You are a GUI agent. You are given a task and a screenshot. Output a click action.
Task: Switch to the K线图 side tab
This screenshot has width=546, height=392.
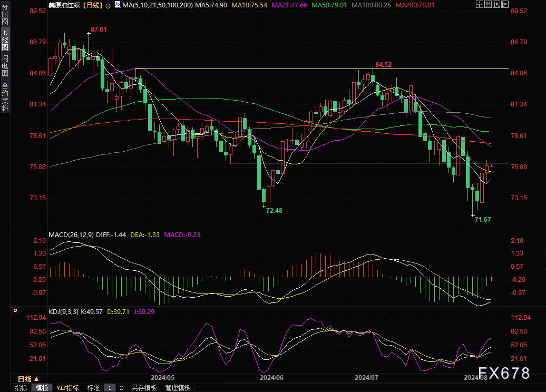click(x=5, y=40)
